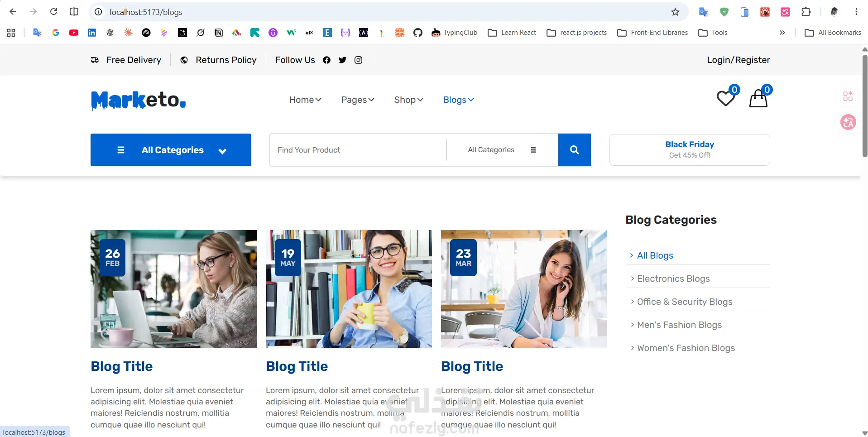Image resolution: width=868 pixels, height=437 pixels.
Task: Open the apps grid icon in bookmarks bar
Action: click(x=11, y=33)
